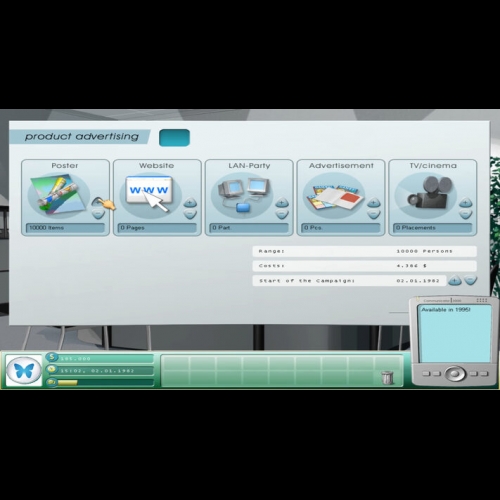Move campaign start date later with plus
Image resolution: width=500 pixels, height=500 pixels.
(455, 281)
